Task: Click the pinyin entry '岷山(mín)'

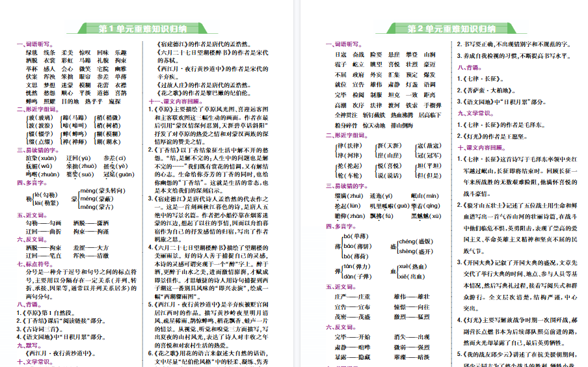Action: (x=425, y=197)
